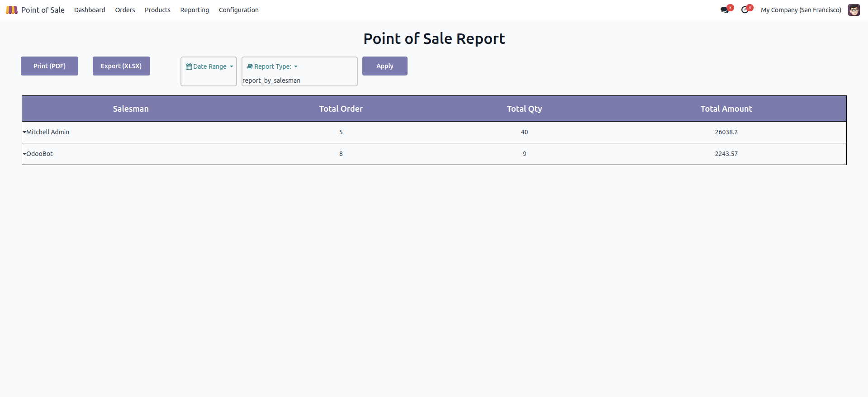Click the calendar icon beside Date Range
This screenshot has height=397, width=868.
click(189, 66)
